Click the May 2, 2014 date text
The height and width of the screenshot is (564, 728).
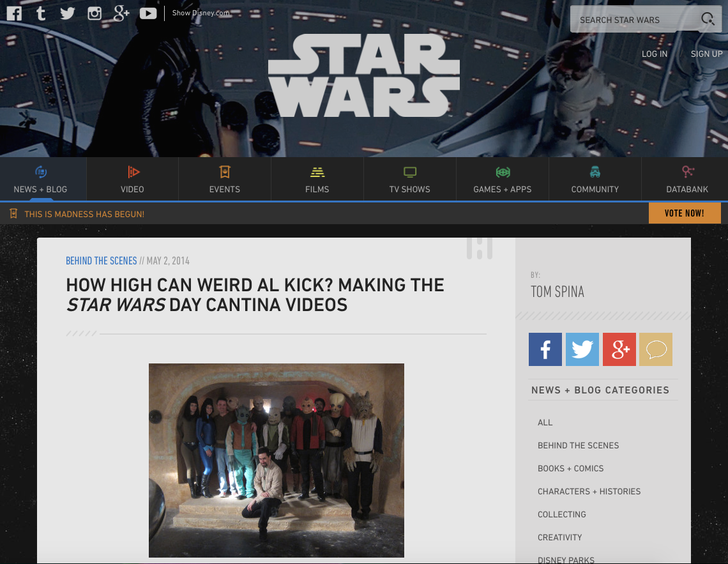(x=168, y=261)
